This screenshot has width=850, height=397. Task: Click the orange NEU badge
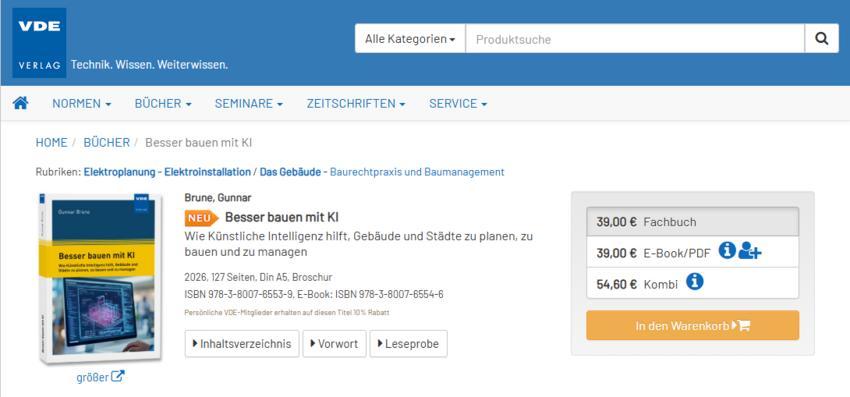tap(201, 218)
